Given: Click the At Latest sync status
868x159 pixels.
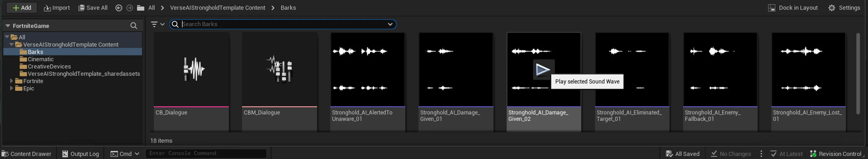Looking at the screenshot, I should [x=787, y=154].
